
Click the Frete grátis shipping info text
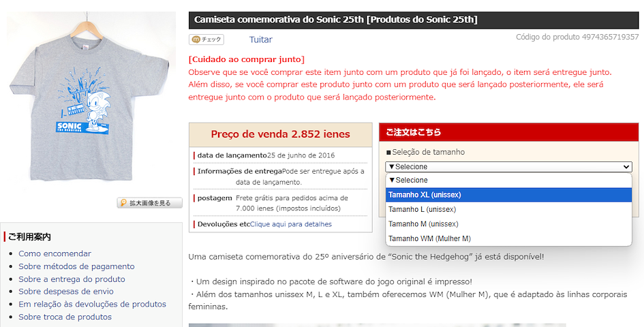click(x=292, y=203)
